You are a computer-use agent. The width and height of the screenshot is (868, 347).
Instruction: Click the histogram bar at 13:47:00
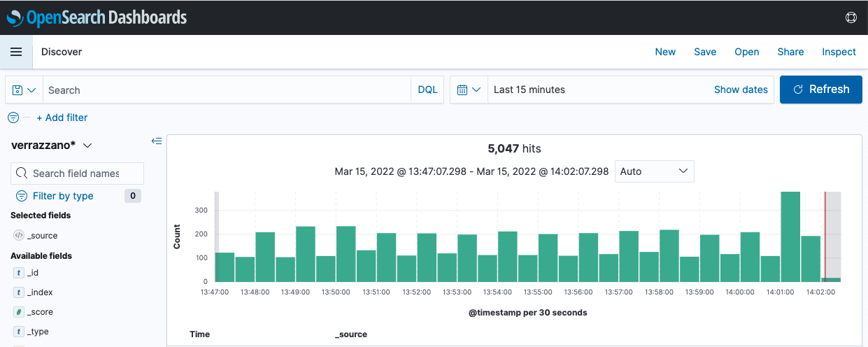[225, 267]
